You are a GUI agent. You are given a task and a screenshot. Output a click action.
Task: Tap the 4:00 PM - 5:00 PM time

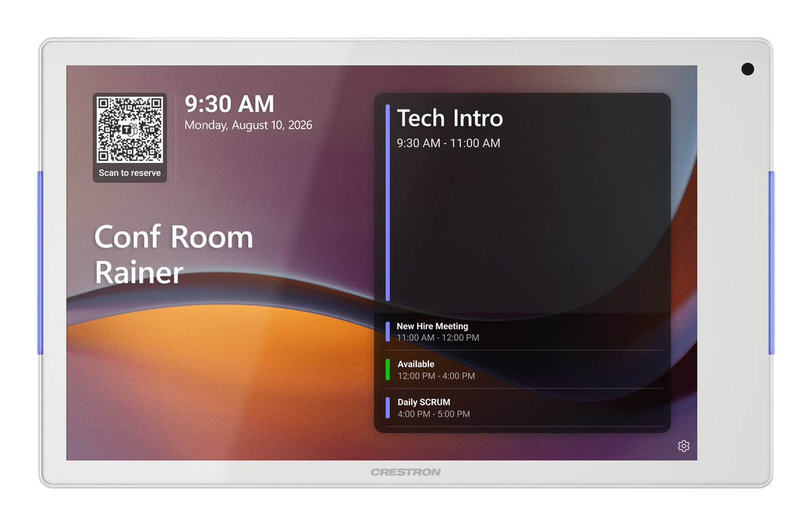tap(434, 414)
